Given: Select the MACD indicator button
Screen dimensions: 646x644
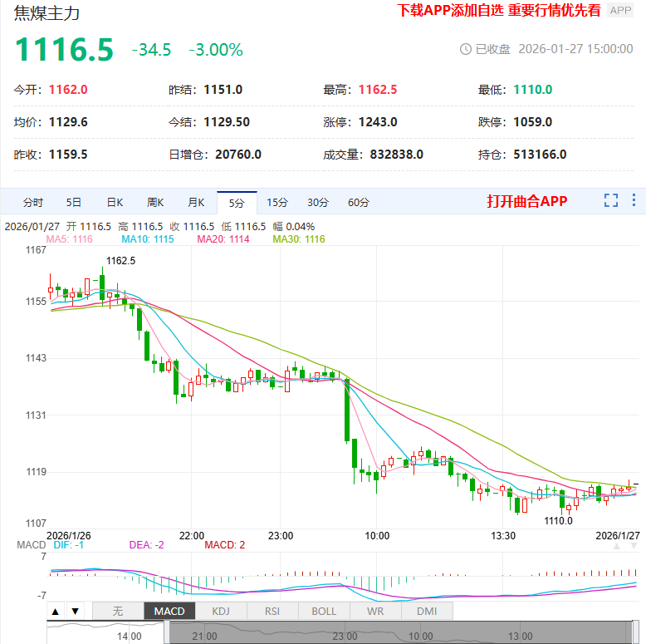Looking at the screenshot, I should click(x=169, y=611).
